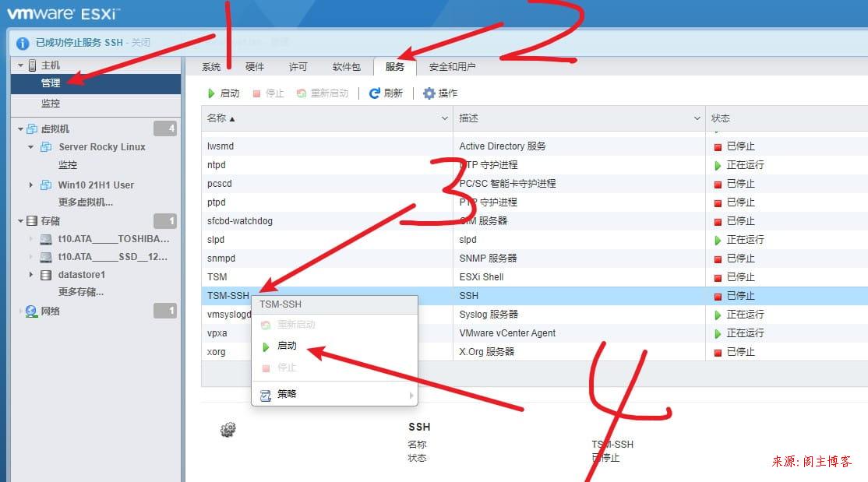Switch to the 硬件 tab
The image size is (868, 482).
click(255, 67)
